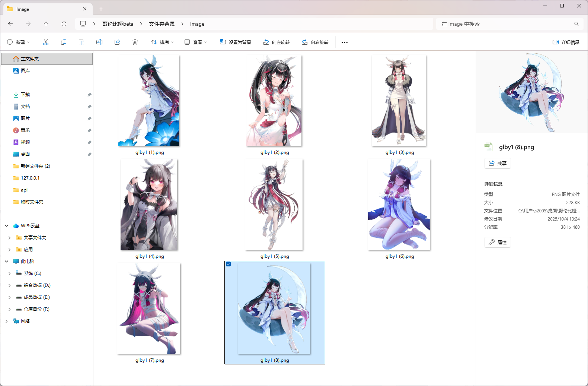588x386 pixels.
Task: Open the View dropdown menu
Action: coord(195,42)
